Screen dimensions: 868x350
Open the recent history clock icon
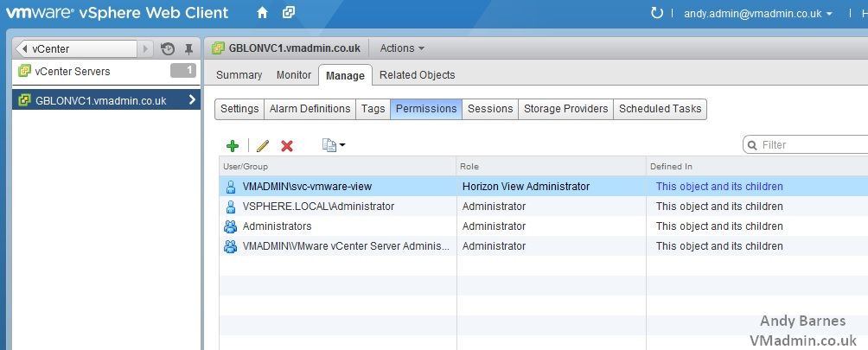pos(168,49)
